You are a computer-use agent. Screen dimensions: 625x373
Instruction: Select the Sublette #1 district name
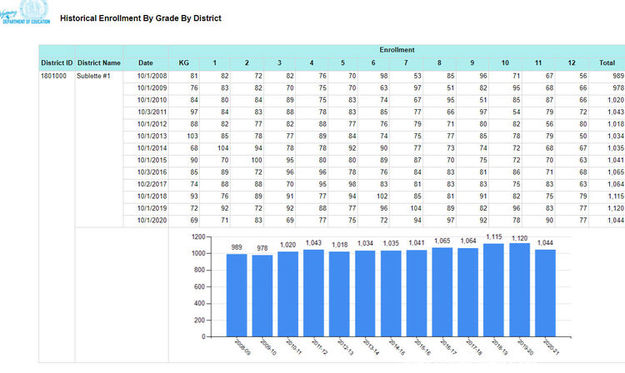click(x=93, y=76)
